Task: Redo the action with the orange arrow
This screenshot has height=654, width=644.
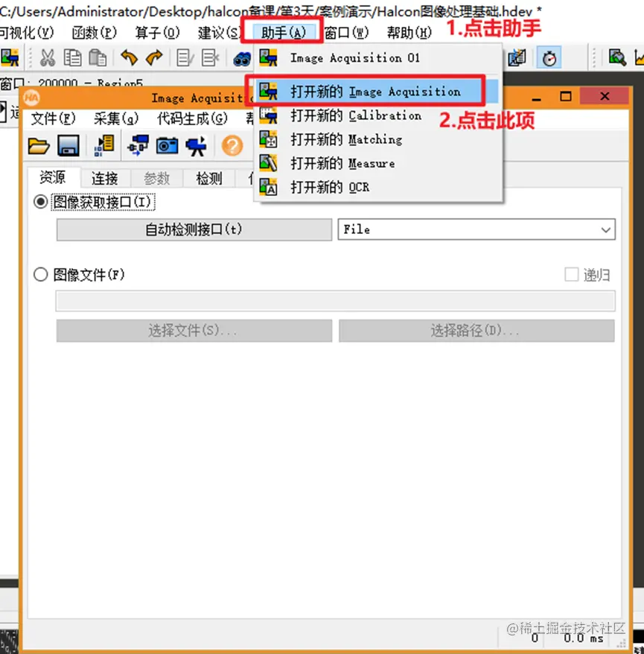Action: (154, 57)
